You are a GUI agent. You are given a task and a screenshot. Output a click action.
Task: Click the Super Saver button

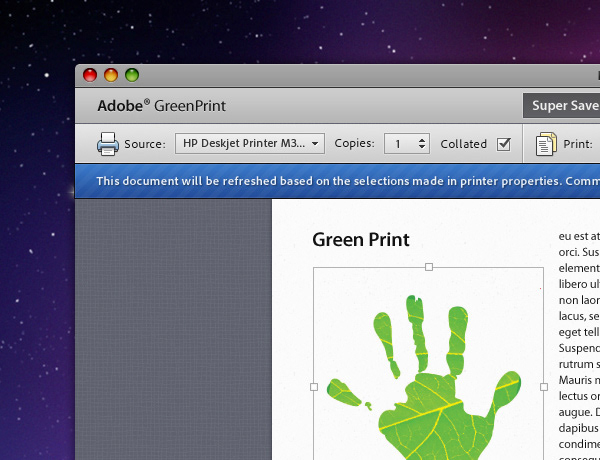[x=561, y=105]
